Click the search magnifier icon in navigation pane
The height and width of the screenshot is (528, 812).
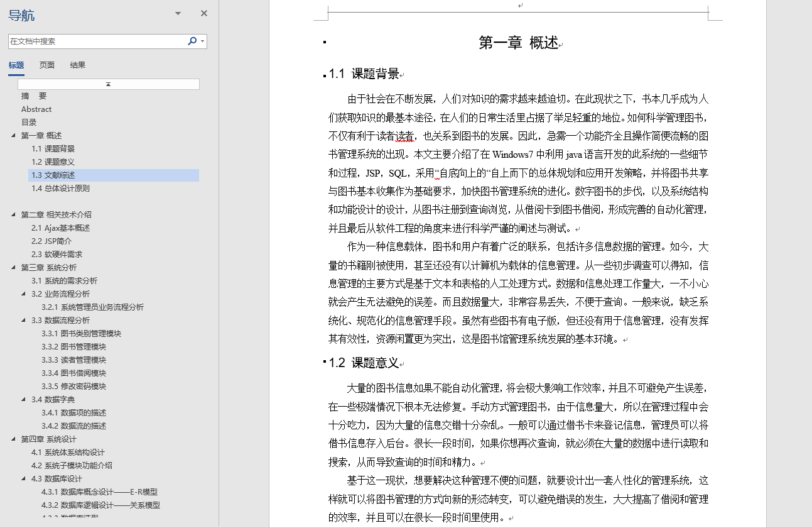tap(192, 41)
